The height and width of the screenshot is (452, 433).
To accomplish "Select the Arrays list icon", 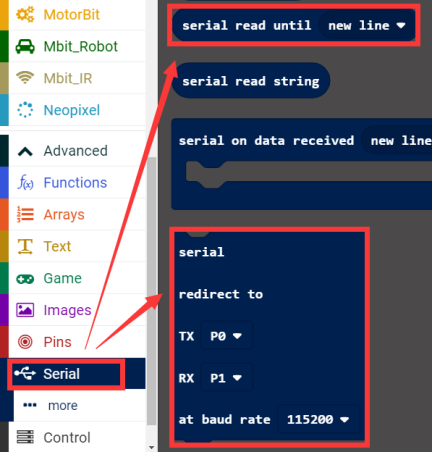I will (25, 214).
